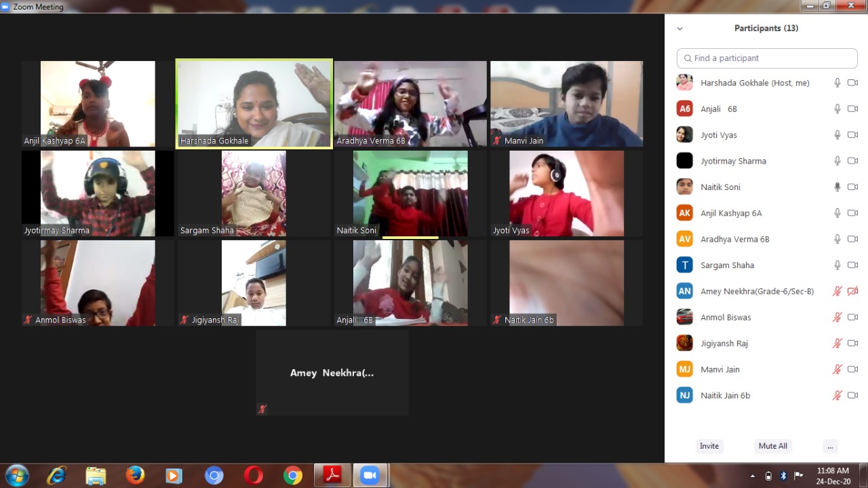Click the taskbar clock showing 11:08 AM

click(833, 476)
